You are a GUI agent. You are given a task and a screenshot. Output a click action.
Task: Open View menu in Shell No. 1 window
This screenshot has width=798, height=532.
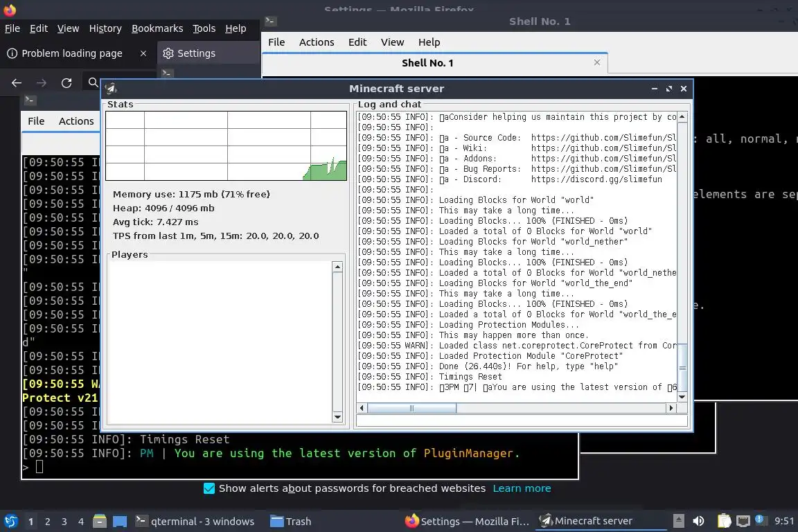point(392,42)
